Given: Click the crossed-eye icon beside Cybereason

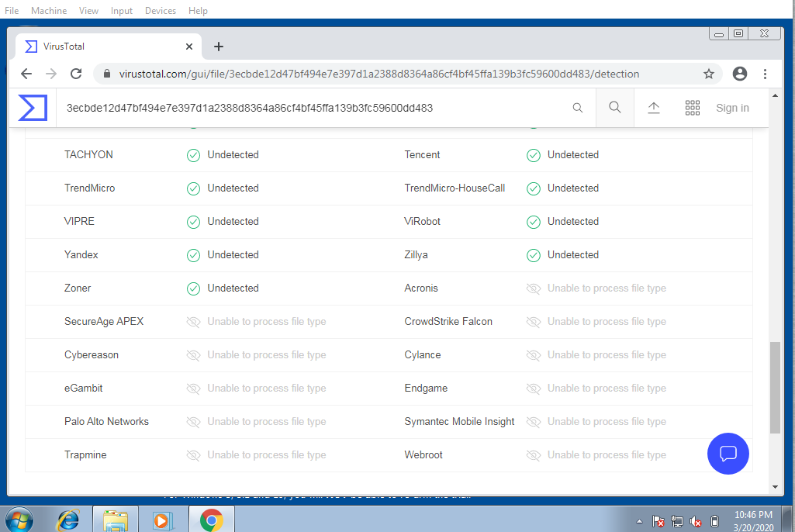Looking at the screenshot, I should tap(193, 355).
